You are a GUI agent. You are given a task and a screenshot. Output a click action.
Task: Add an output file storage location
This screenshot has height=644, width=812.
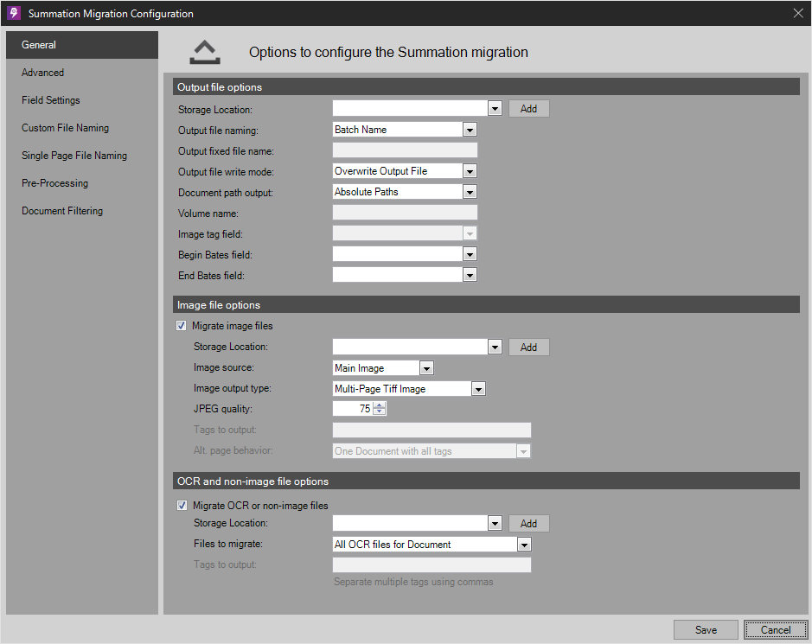[528, 109]
